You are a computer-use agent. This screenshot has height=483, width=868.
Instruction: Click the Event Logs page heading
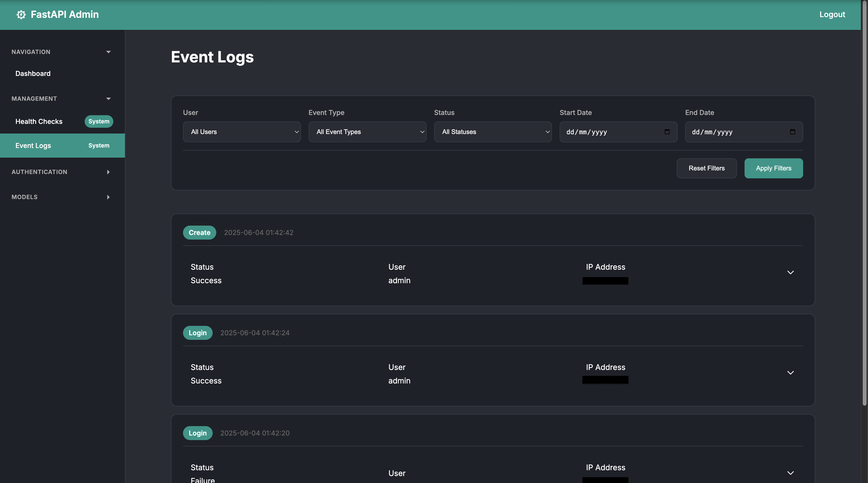[212, 57]
